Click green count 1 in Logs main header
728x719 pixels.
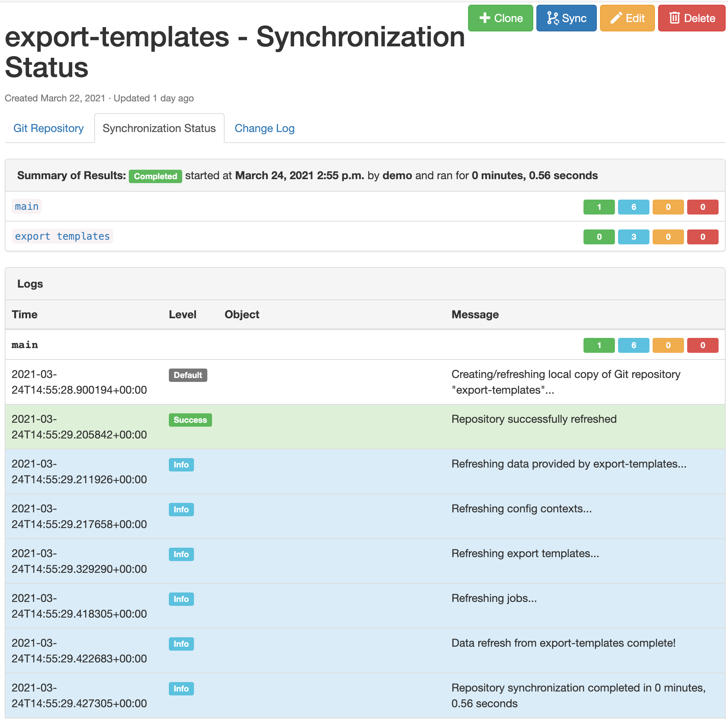pos(599,345)
